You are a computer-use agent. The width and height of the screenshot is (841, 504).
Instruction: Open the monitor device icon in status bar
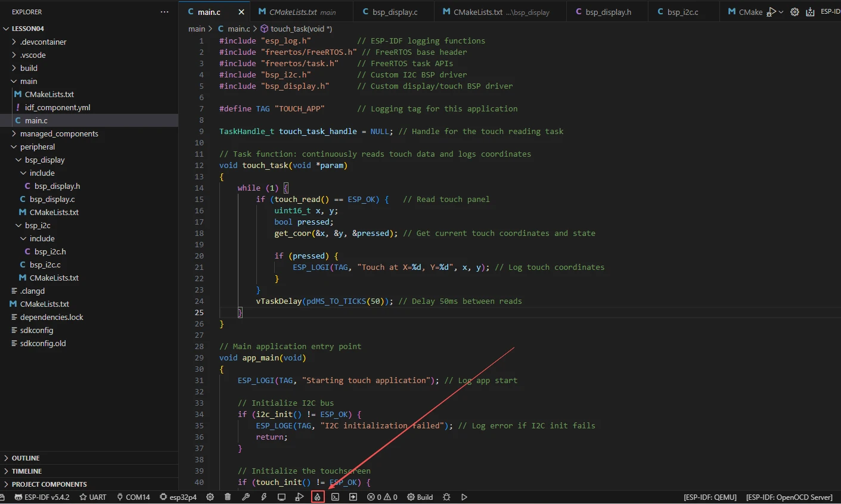click(x=281, y=497)
